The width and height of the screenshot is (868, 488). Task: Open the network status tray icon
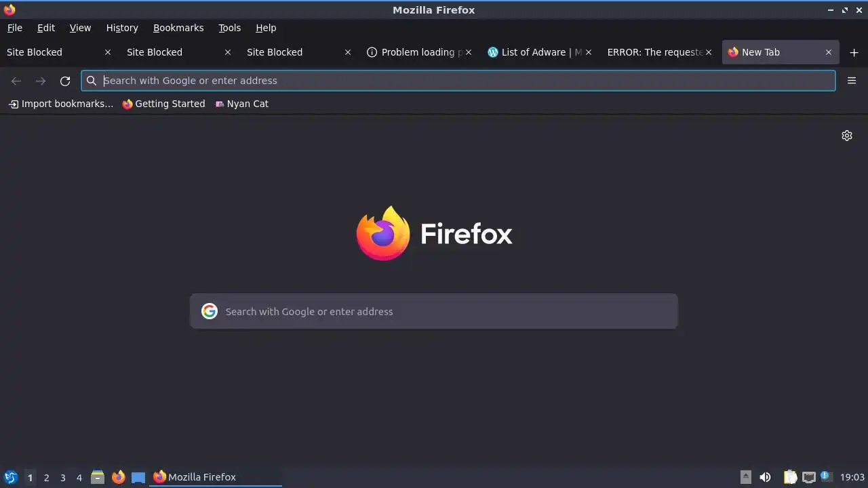tap(808, 477)
